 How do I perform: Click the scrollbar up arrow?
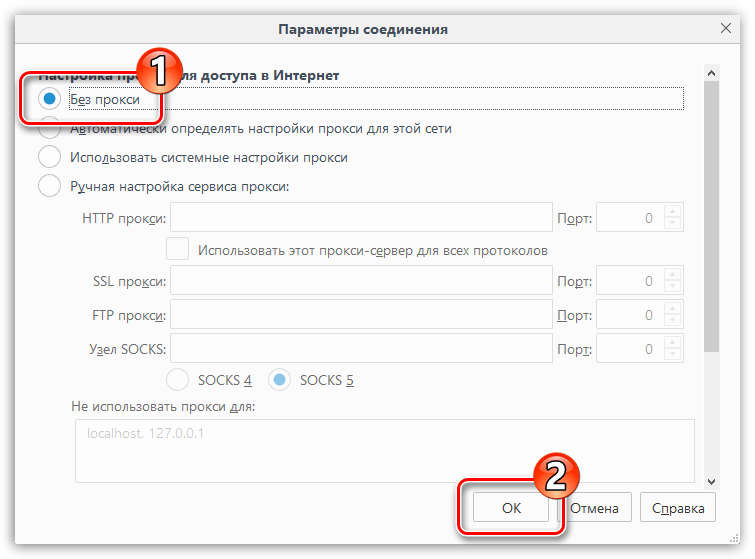coord(711,74)
